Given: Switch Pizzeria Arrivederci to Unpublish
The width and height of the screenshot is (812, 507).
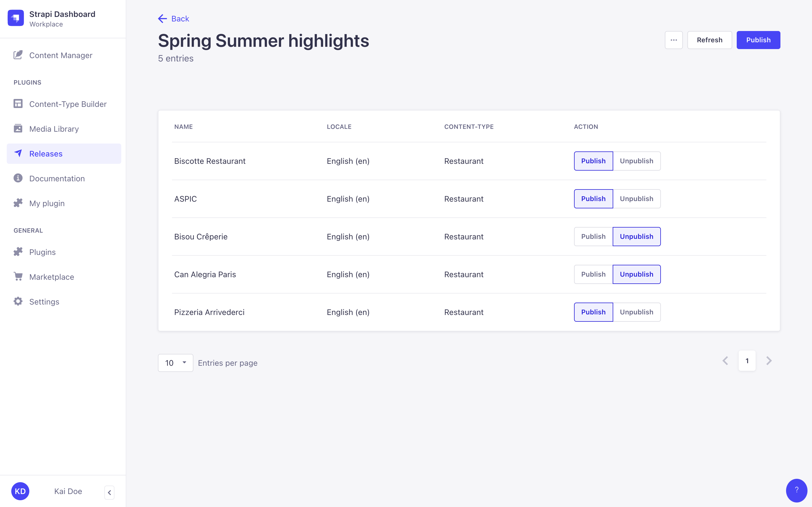Looking at the screenshot, I should tap(636, 312).
